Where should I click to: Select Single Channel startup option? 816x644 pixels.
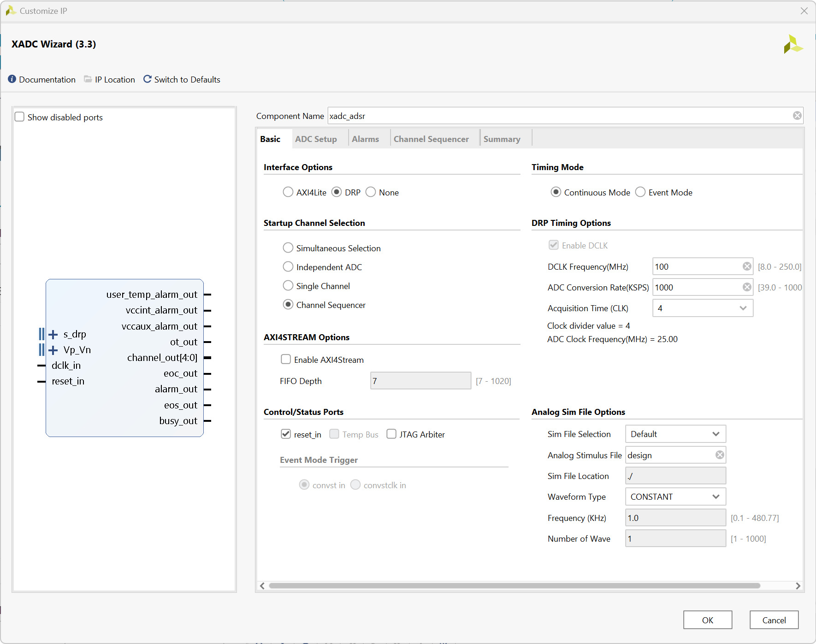click(x=288, y=286)
